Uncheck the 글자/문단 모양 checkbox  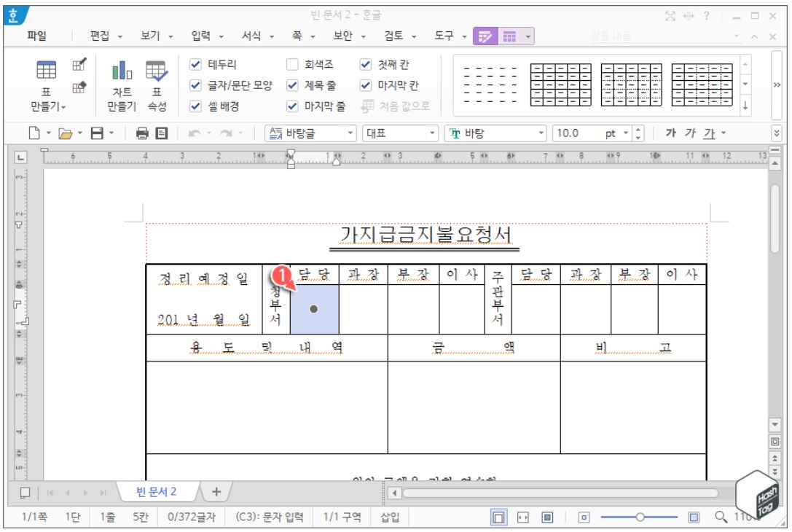click(x=195, y=85)
